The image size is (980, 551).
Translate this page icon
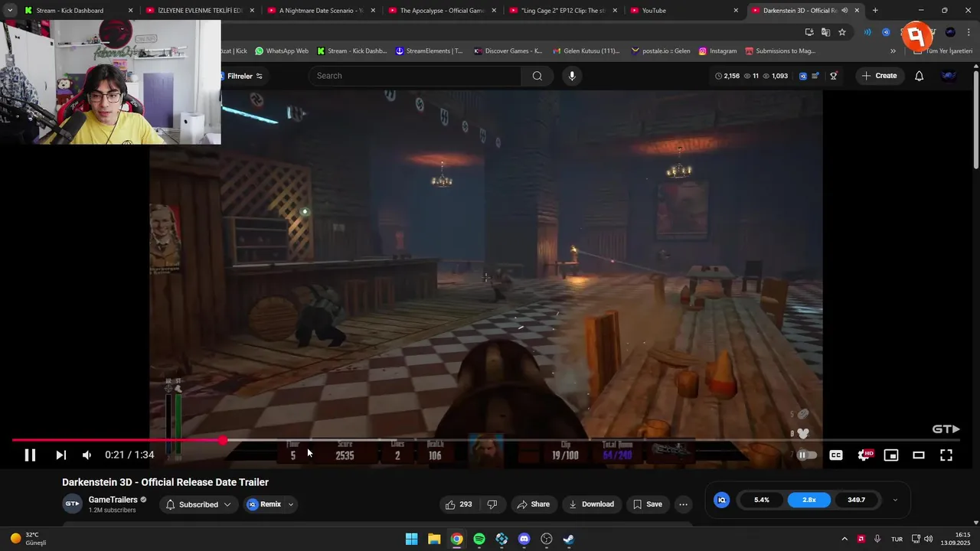(825, 32)
